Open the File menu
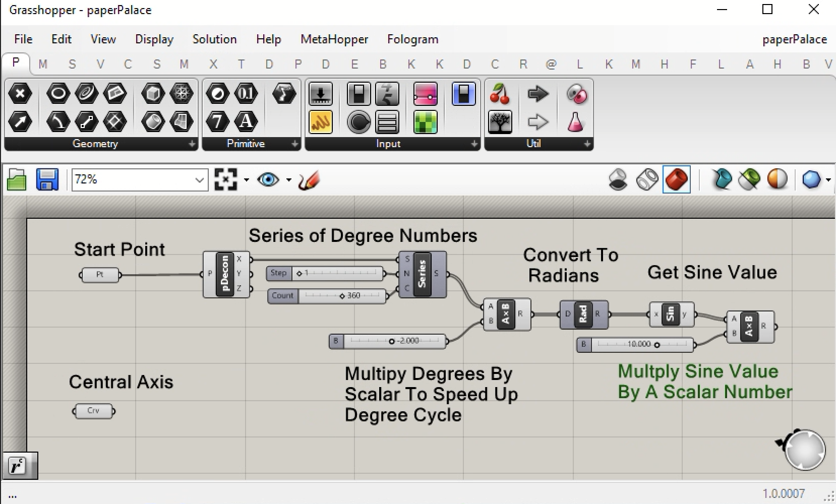Image resolution: width=836 pixels, height=504 pixels. pyautogui.click(x=23, y=39)
